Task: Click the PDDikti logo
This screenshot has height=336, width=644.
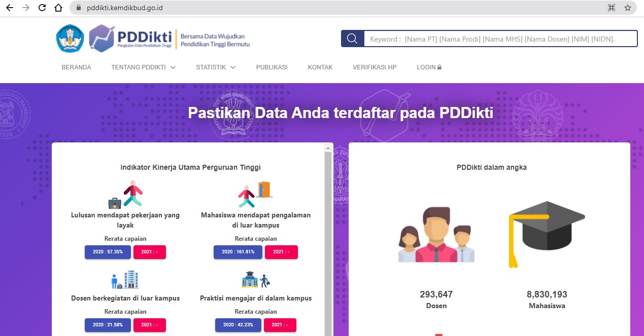Action: point(130,39)
